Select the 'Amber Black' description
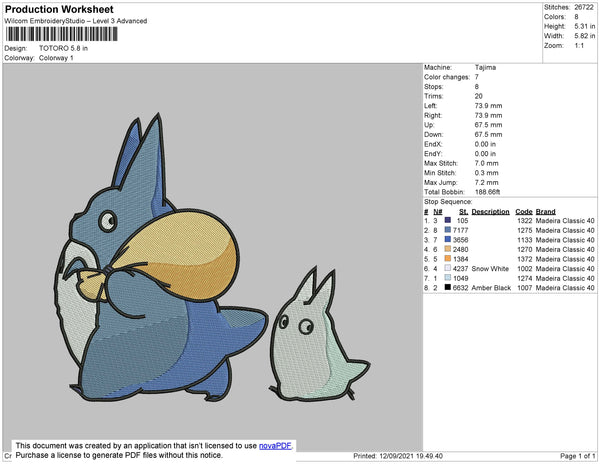Image resolution: width=600 pixels, height=464 pixels. coord(491,288)
